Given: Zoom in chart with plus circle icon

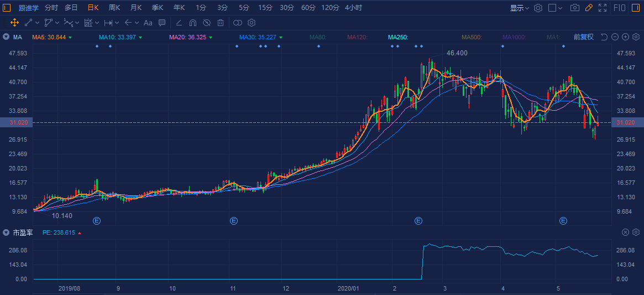Looking at the screenshot, I should pos(625,37).
